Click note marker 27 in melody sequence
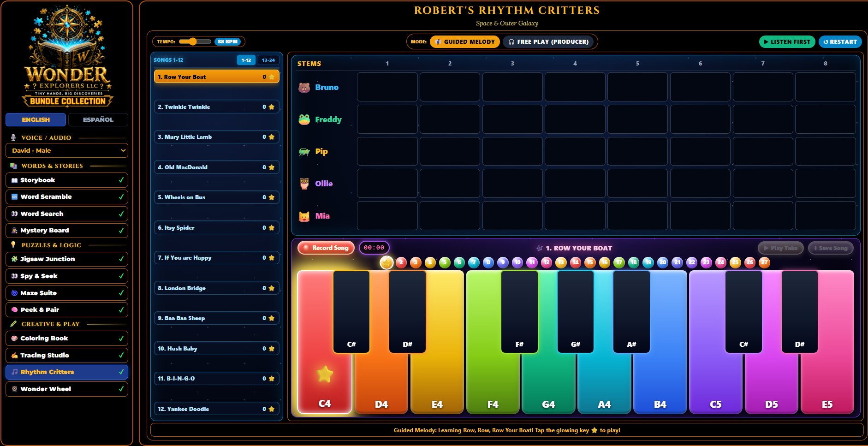This screenshot has width=868, height=446. tap(764, 262)
